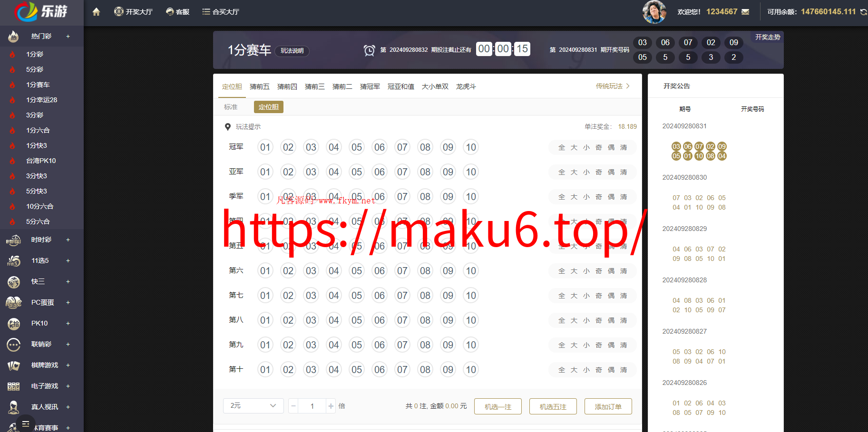The image size is (868, 432).
Task: Switch to the 猜前三 tab
Action: [315, 86]
